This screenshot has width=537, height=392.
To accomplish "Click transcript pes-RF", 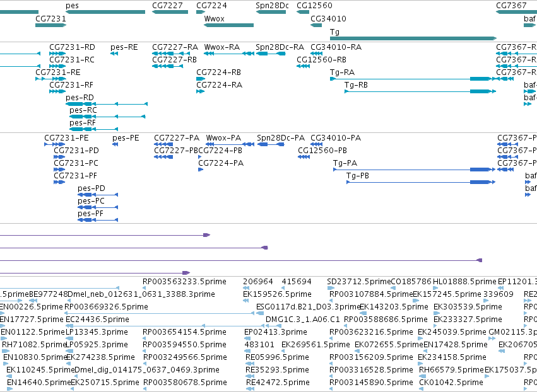I will point(83,123).
